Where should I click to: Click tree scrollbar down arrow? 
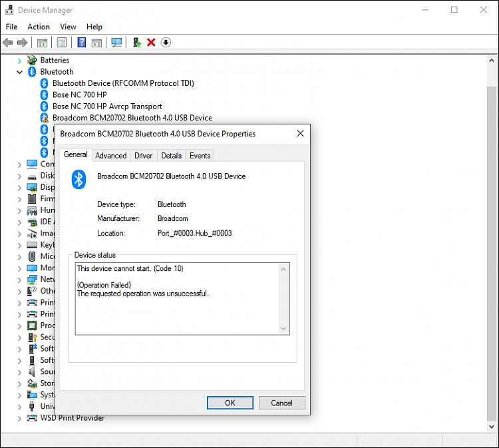click(x=492, y=426)
